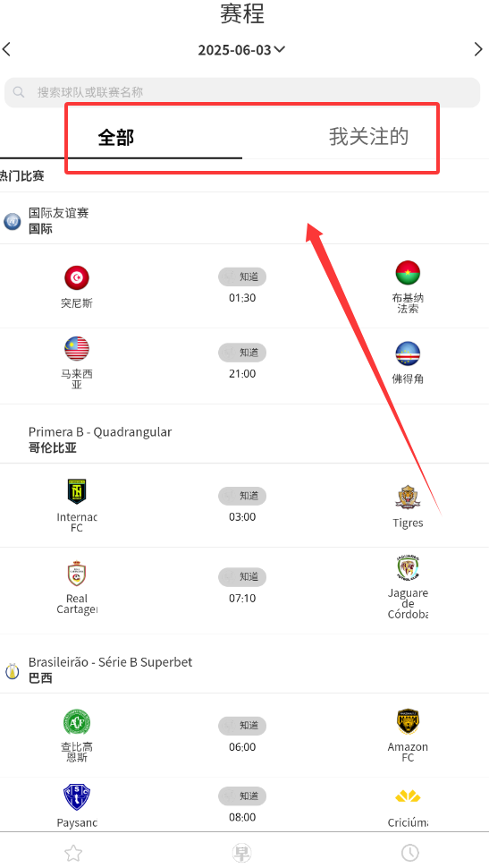Switch to the 全部 tab
This screenshot has width=489, height=868.
pyautogui.click(x=116, y=137)
